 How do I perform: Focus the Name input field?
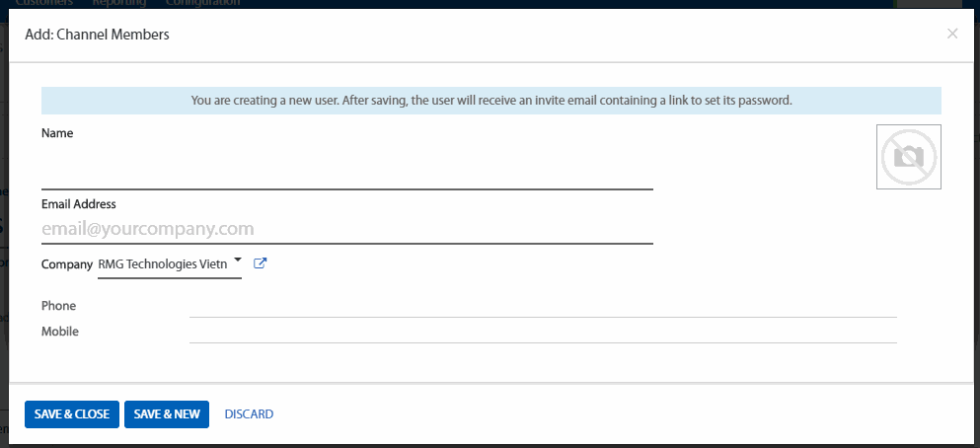click(x=346, y=172)
